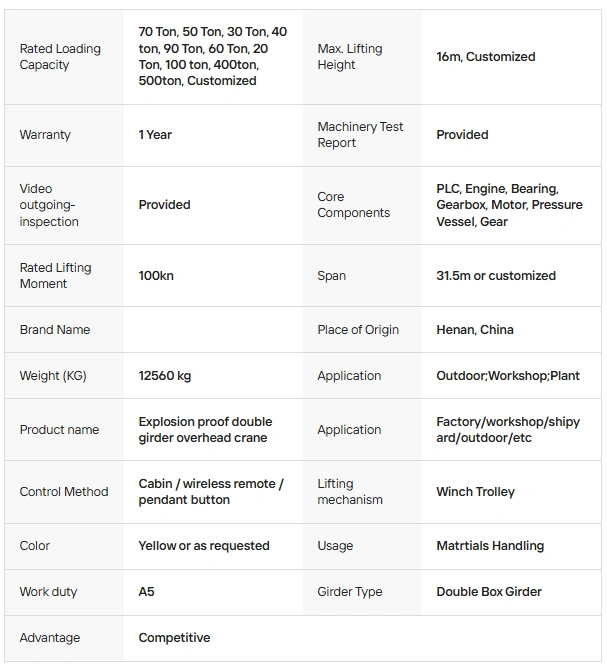The height and width of the screenshot is (668, 607).
Task: Click the PLC, Engine, Bearing components value
Action: pyautogui.click(x=509, y=205)
